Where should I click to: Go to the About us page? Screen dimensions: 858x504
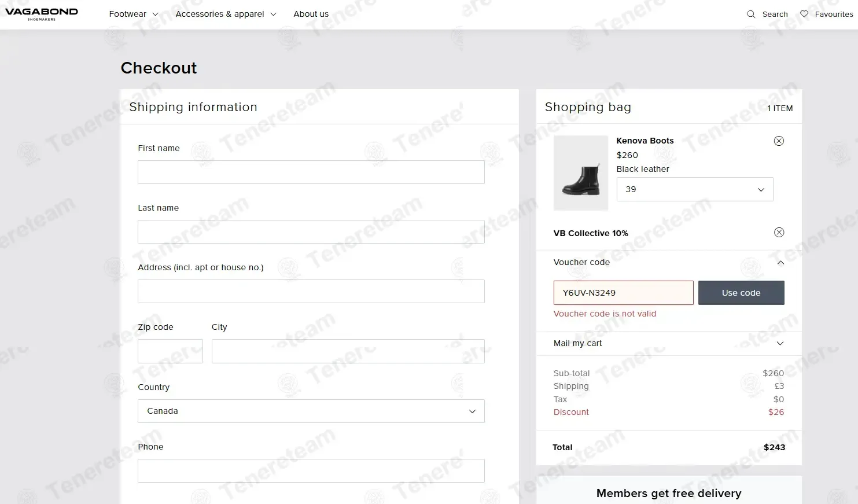point(311,14)
